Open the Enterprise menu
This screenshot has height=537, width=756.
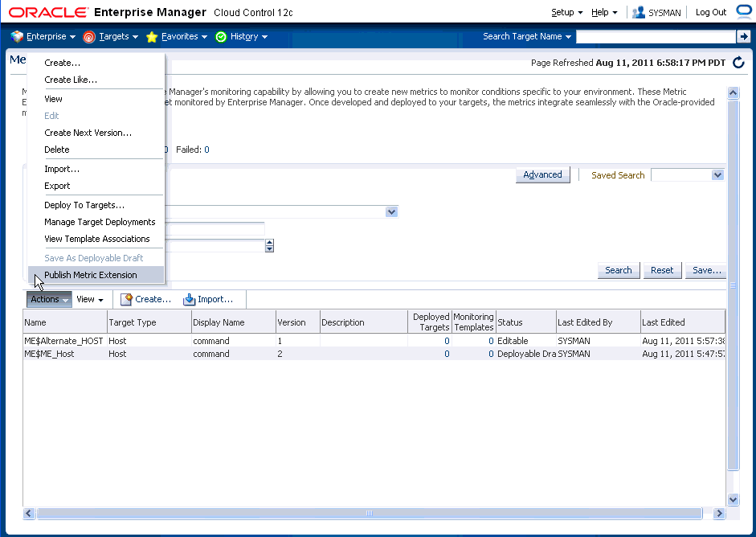pyautogui.click(x=51, y=37)
